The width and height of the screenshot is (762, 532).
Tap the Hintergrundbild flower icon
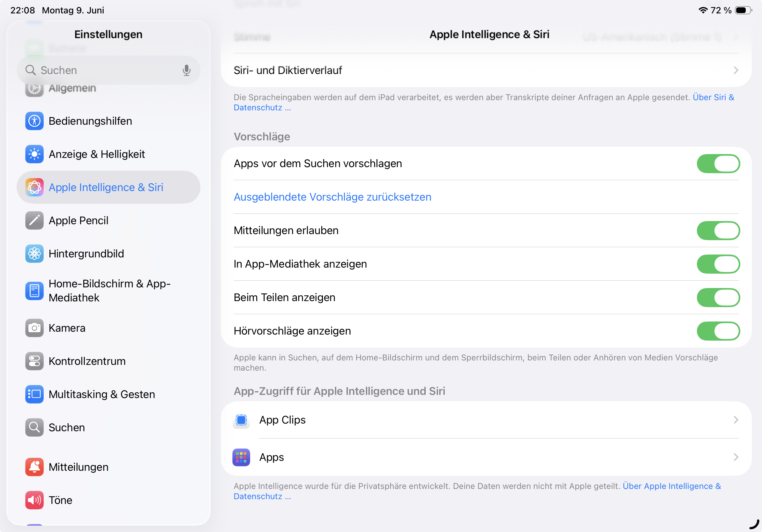tap(34, 254)
